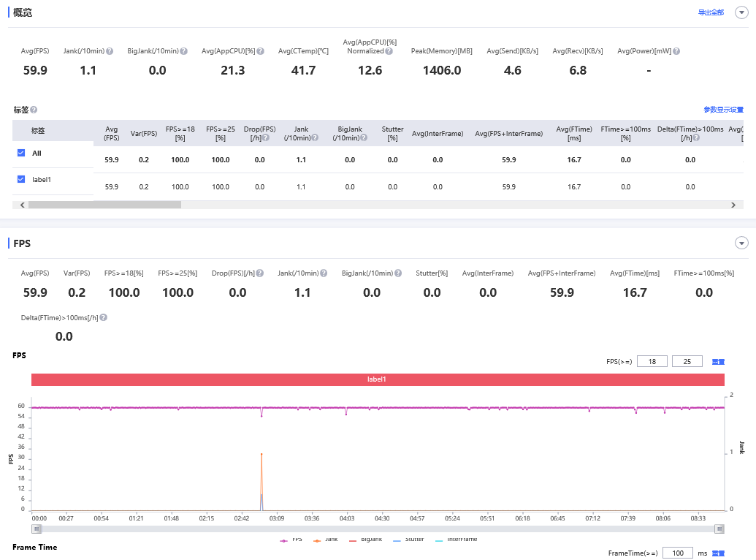Screen dimensions: 756x560
Task: Click help icon beside Jank(/10min) in overview
Action: (x=110, y=51)
